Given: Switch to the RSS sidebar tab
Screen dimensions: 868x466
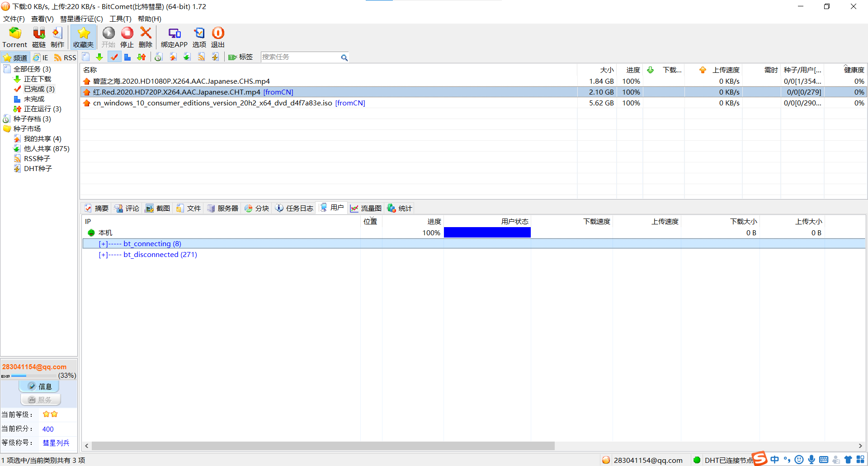Looking at the screenshot, I should point(65,57).
